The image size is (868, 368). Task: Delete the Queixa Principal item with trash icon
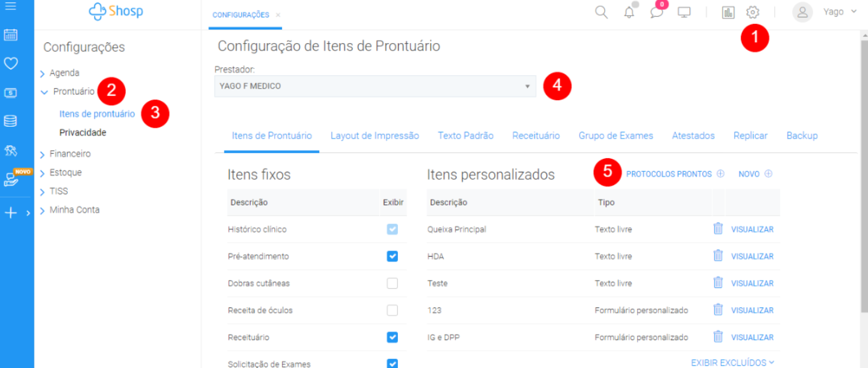coord(718,229)
